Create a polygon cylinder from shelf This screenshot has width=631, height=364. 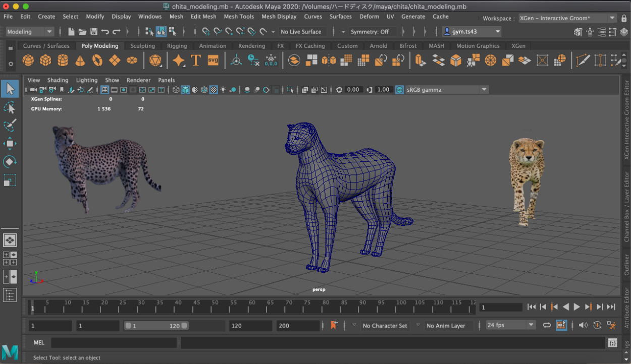(x=63, y=61)
